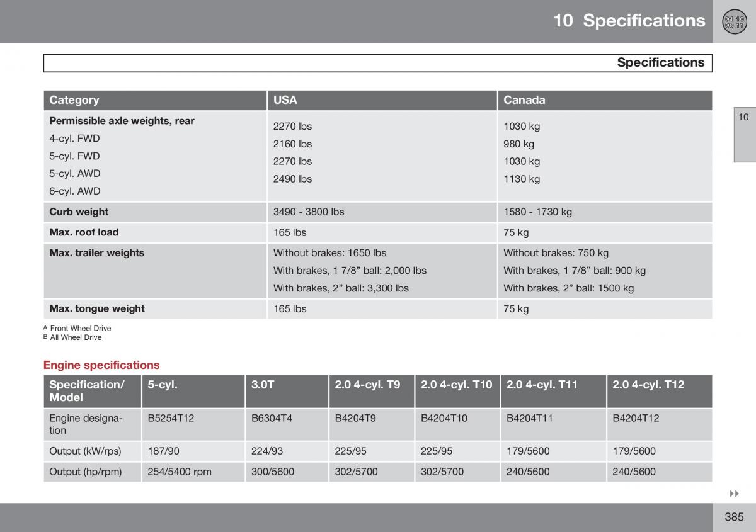Select 'With brakes, 1 7/8" ball: 900 kg'
This screenshot has height=532, width=756.
point(575,271)
